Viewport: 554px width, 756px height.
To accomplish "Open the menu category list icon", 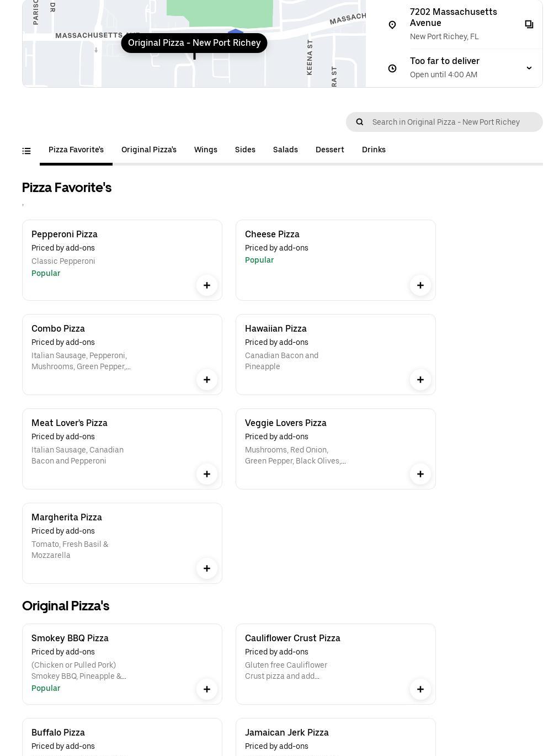I will (x=26, y=151).
